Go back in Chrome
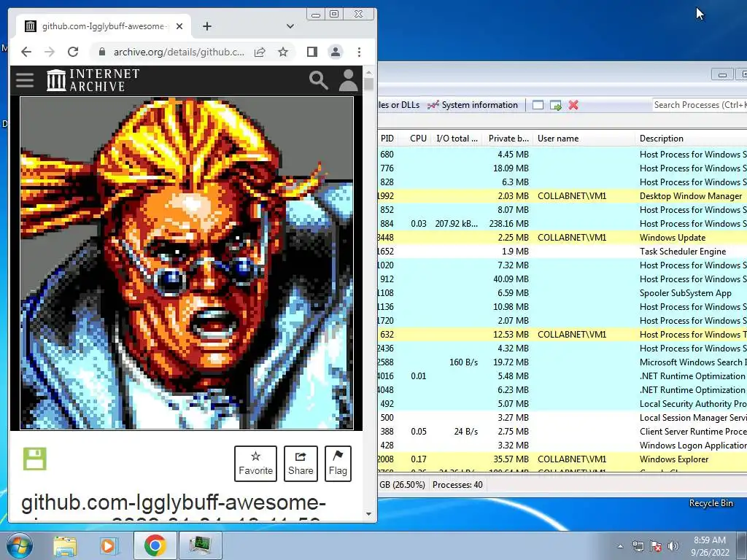This screenshot has width=747, height=560. coord(26,52)
